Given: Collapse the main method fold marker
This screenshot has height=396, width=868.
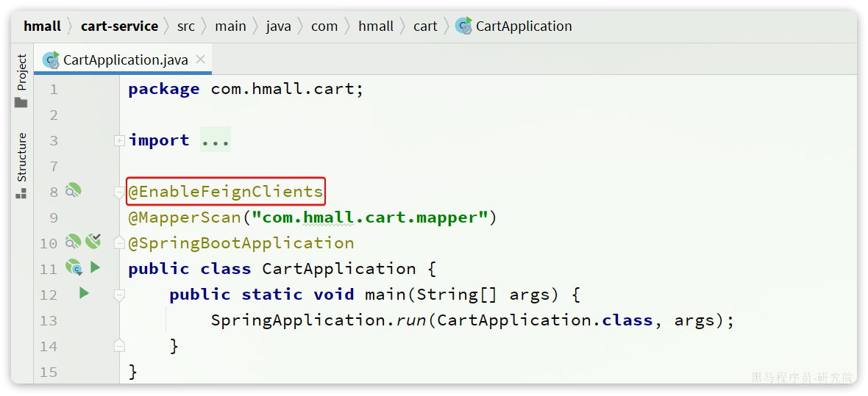Looking at the screenshot, I should [119, 295].
